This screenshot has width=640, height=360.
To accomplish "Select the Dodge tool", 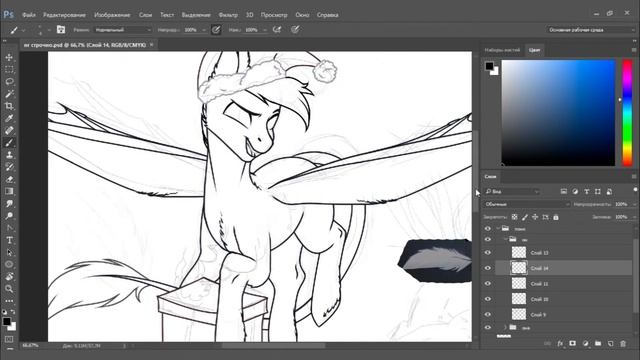I will 9,216.
